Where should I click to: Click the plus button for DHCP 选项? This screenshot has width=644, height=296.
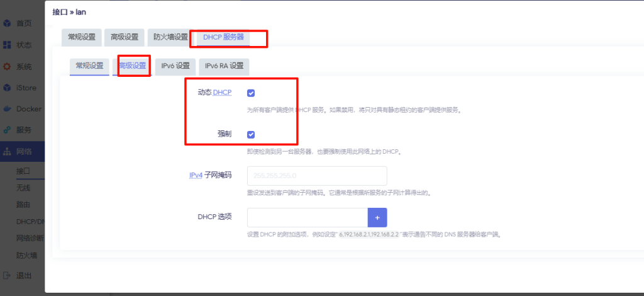click(x=377, y=217)
